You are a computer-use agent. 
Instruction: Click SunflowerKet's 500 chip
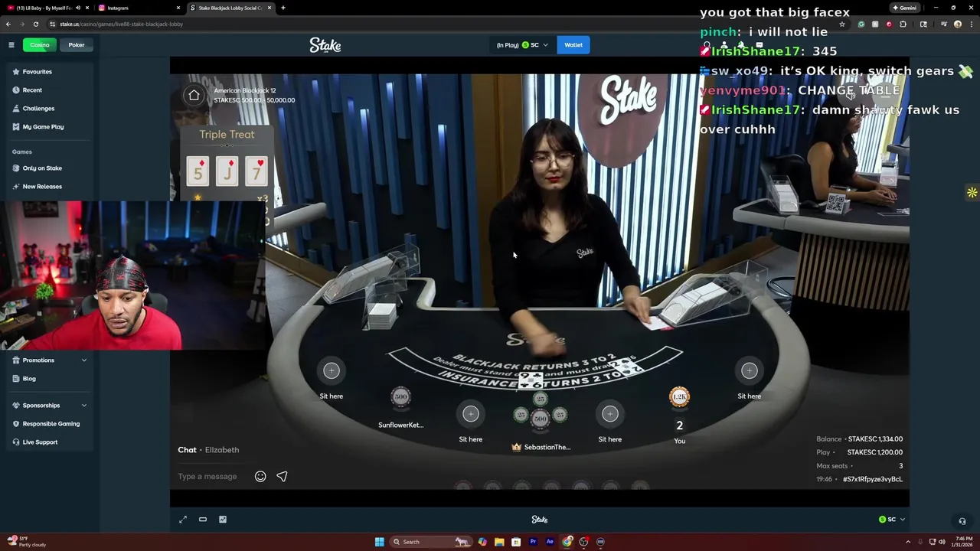pyautogui.click(x=400, y=396)
